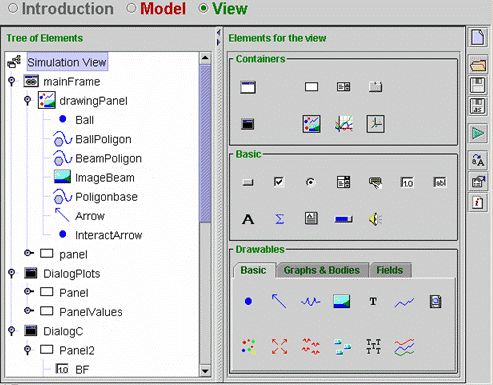
Task: Collapse the drawingPanel tree node
Action: click(x=28, y=101)
